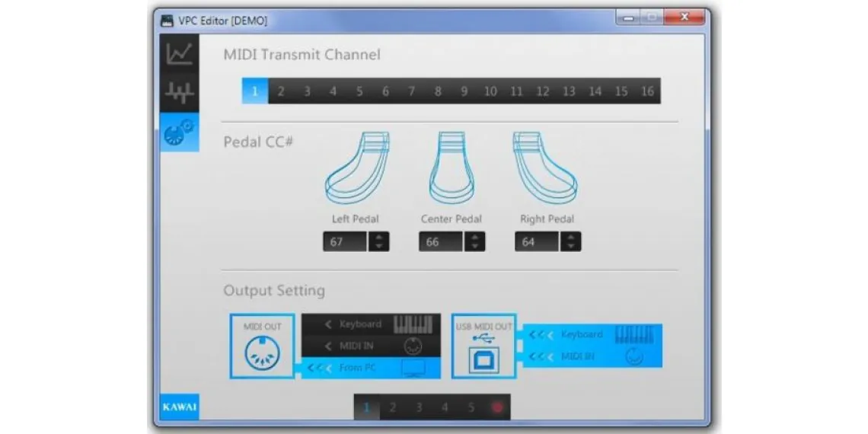Click the KAWAI logo
Image resolution: width=868 pixels, height=434 pixels.
point(179,407)
